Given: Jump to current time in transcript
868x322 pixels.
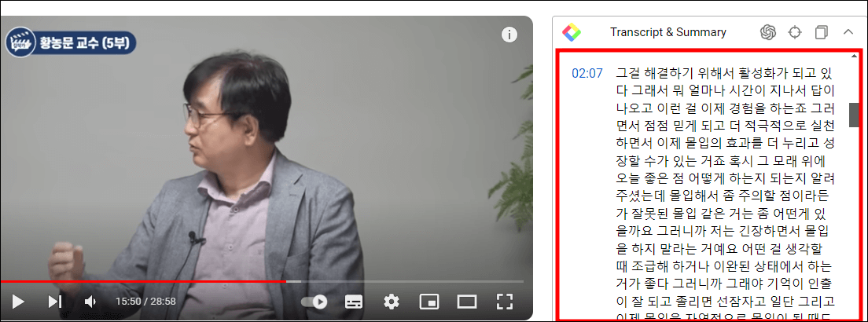Looking at the screenshot, I should (795, 32).
